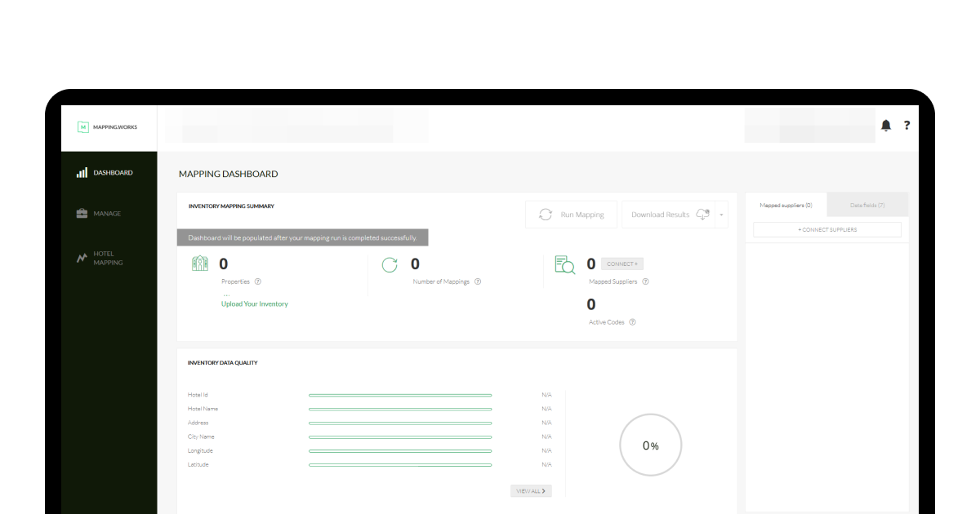Click the Mapped Suppliers search-list icon
The height and width of the screenshot is (514, 980).
[x=565, y=264]
